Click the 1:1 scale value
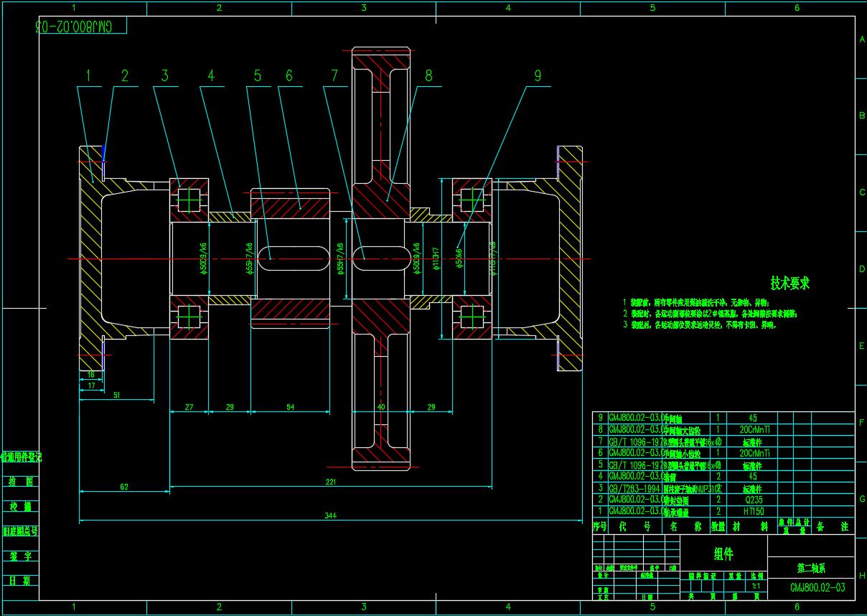Image resolution: width=867 pixels, height=616 pixels. pos(756,586)
